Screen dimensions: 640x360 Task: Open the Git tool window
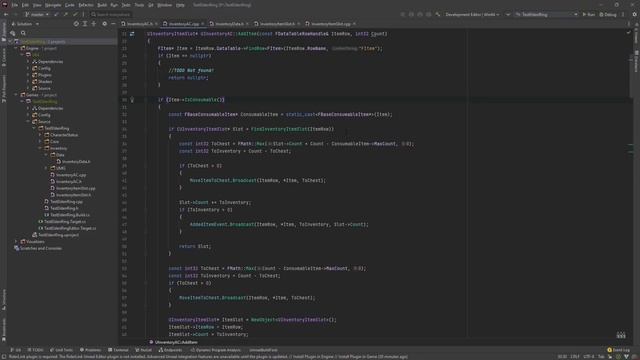(x=16, y=350)
